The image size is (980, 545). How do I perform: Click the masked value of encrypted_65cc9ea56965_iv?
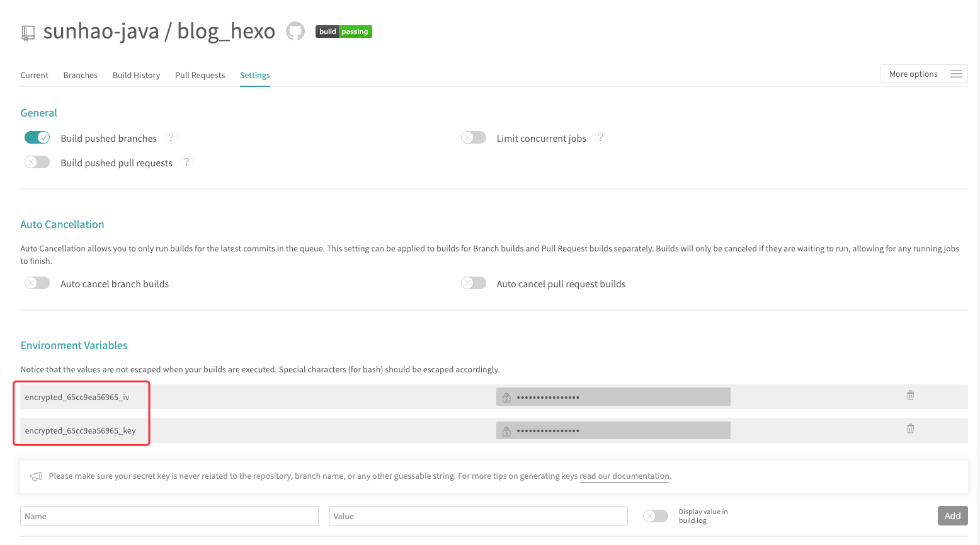tap(613, 397)
